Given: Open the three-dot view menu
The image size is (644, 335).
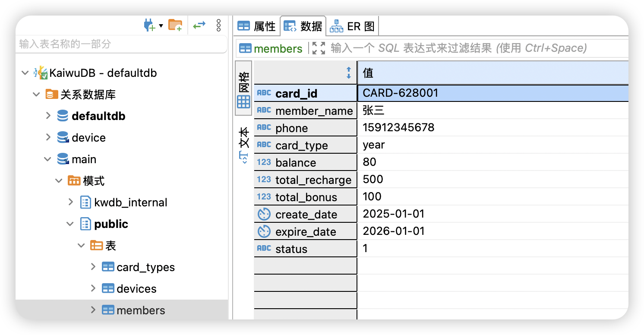Looking at the screenshot, I should point(218,25).
